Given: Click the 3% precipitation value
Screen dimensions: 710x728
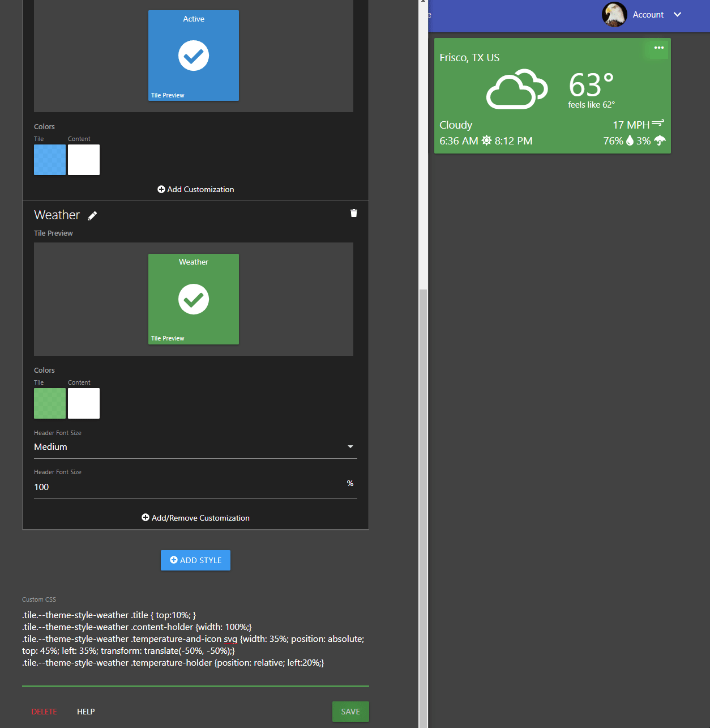Looking at the screenshot, I should [x=644, y=141].
